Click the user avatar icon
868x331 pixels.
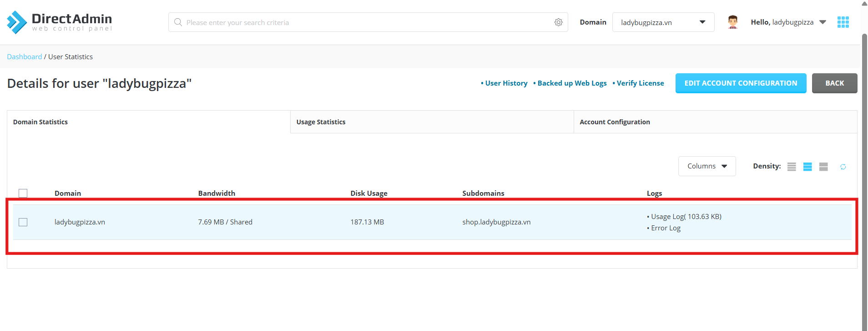(732, 22)
